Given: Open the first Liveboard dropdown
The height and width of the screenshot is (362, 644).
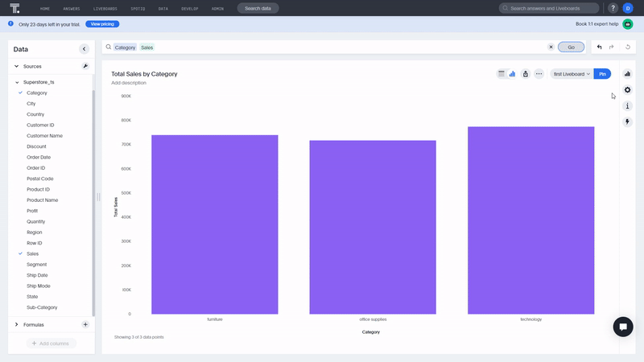Looking at the screenshot, I should (572, 74).
